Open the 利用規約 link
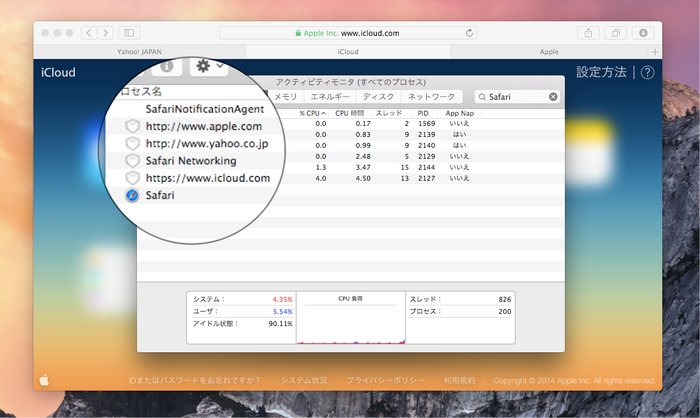Viewport: 700px width, 418px height. coord(459,380)
